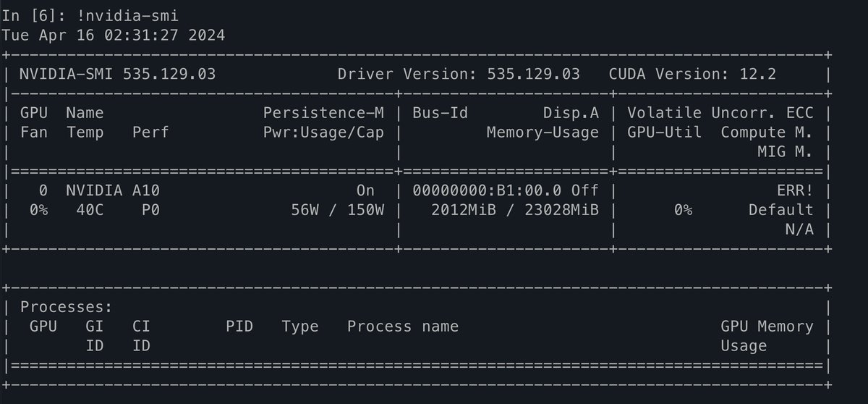Click the Persistence-M column header

pyautogui.click(x=323, y=113)
